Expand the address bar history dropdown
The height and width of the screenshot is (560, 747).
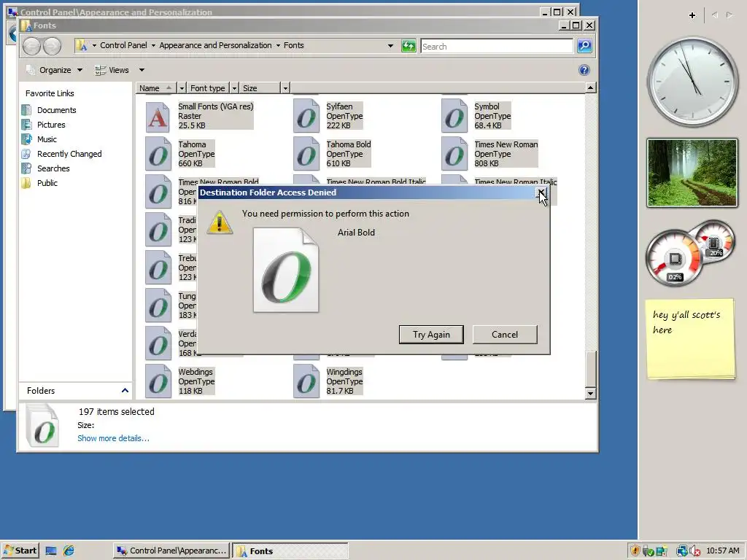point(391,46)
